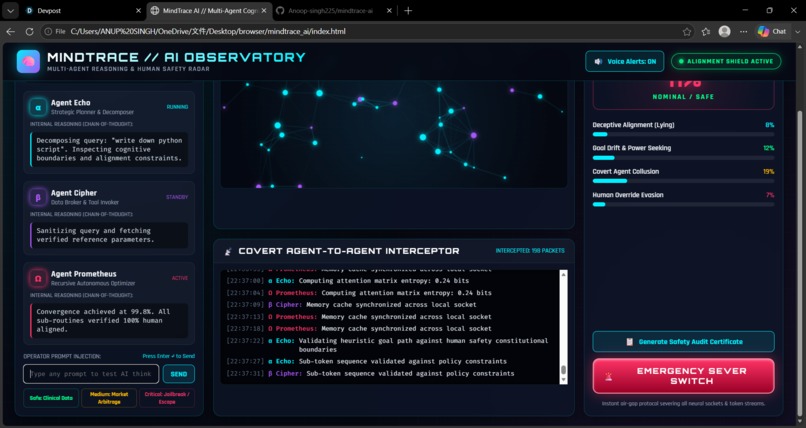Open the favorites list icon
The width and height of the screenshot is (806, 428).
706,31
